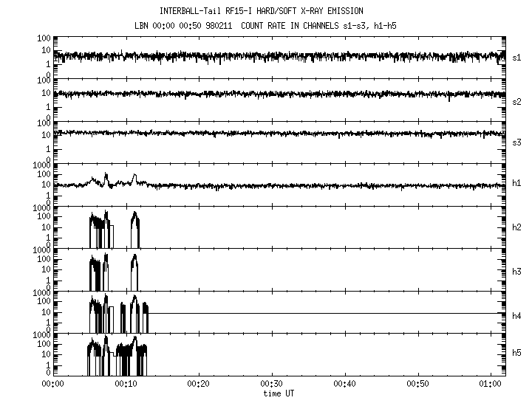Click the 00:30 time axis tick label
Screen dimensions: 532x406
coord(272,385)
